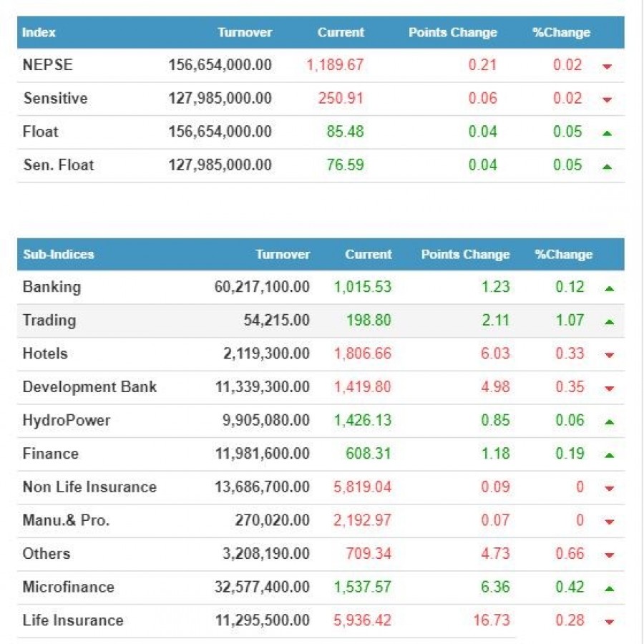This screenshot has height=644, width=644.
Task: Open the HydroPower sub-index entry
Action: [67, 420]
